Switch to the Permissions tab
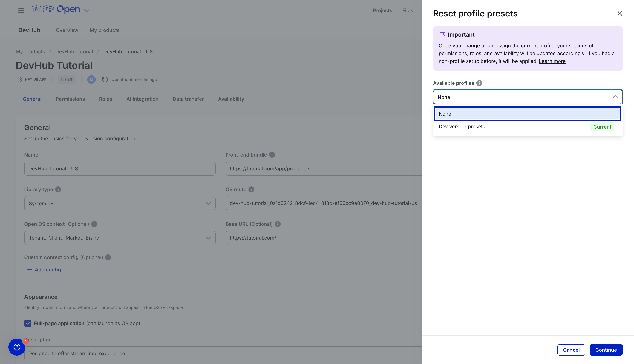 point(70,99)
